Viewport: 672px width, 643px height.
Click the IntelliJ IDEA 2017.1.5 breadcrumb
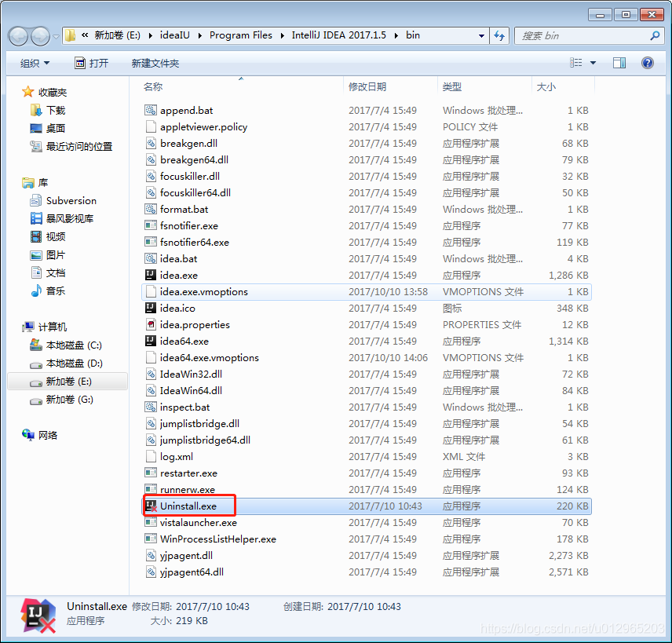tap(338, 35)
